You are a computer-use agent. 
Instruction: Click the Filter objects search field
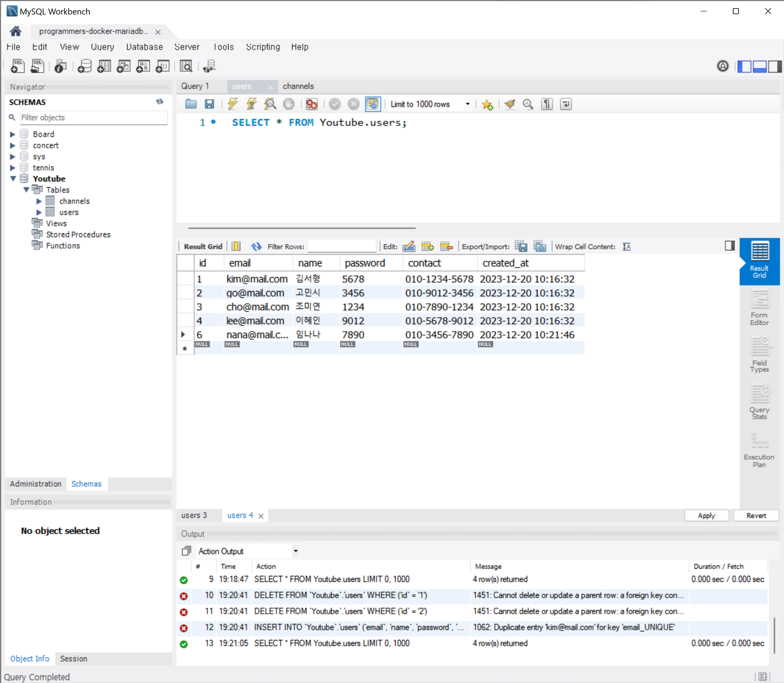pyautogui.click(x=94, y=118)
